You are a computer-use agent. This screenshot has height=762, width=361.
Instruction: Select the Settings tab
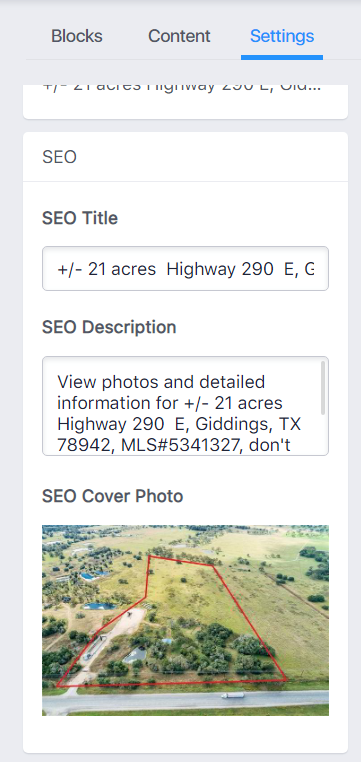tap(282, 36)
